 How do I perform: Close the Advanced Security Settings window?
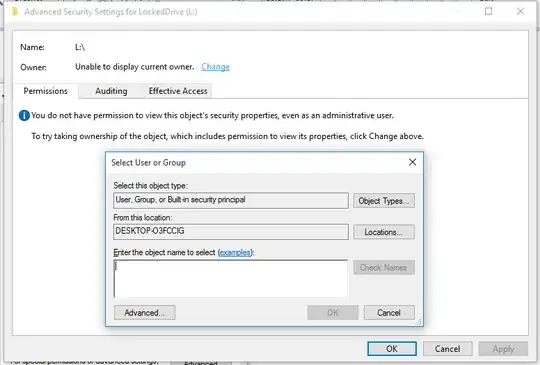(x=520, y=11)
